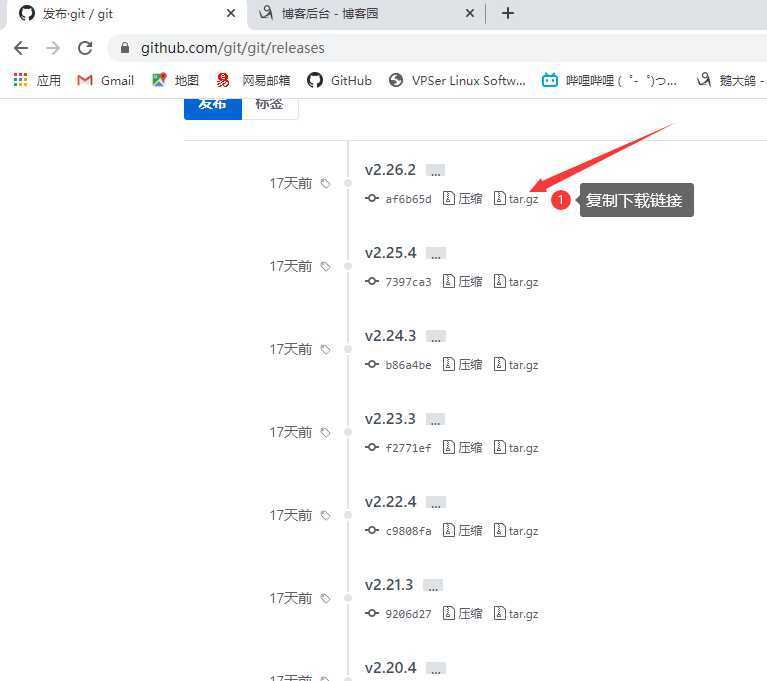Open commit f2771ef
Screen dimensions: 767x681
click(408, 448)
